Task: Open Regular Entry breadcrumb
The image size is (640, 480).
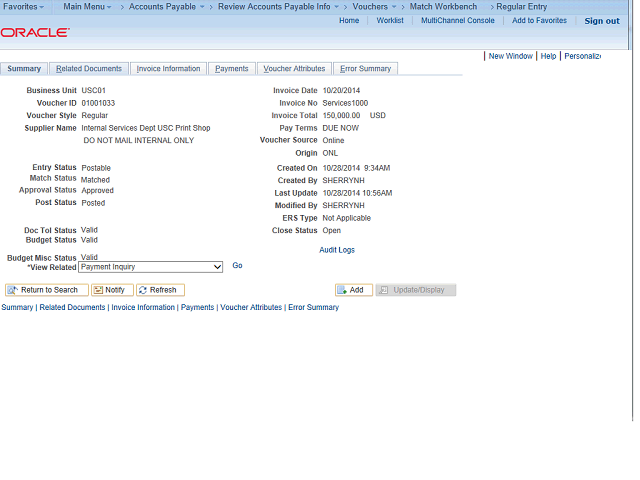Action: (521, 7)
